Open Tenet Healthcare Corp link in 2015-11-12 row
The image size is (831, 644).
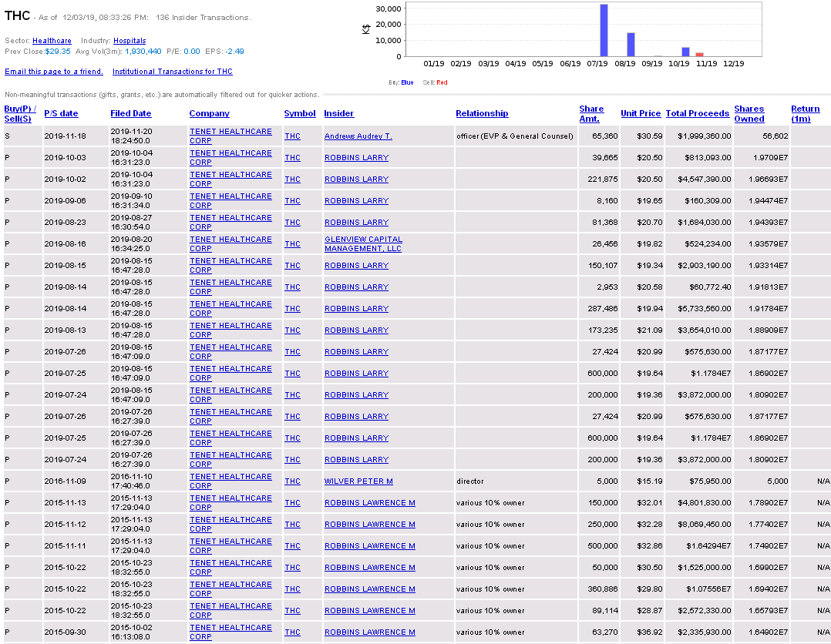[x=230, y=525]
